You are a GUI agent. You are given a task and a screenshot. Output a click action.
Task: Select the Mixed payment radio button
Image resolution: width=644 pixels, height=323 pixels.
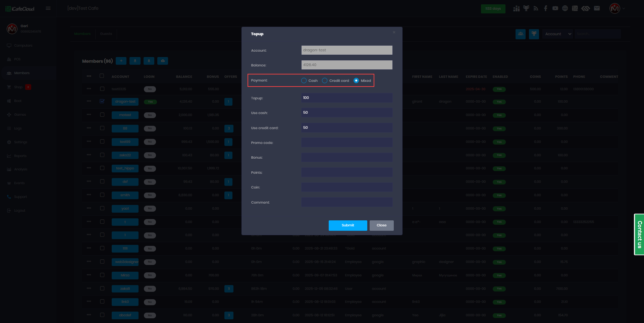(356, 80)
